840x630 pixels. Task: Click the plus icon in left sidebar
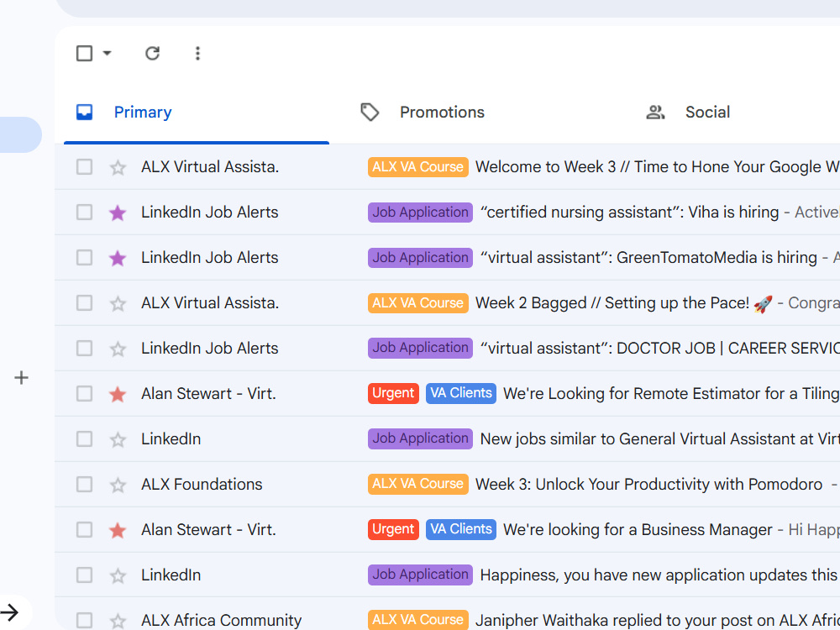point(22,378)
